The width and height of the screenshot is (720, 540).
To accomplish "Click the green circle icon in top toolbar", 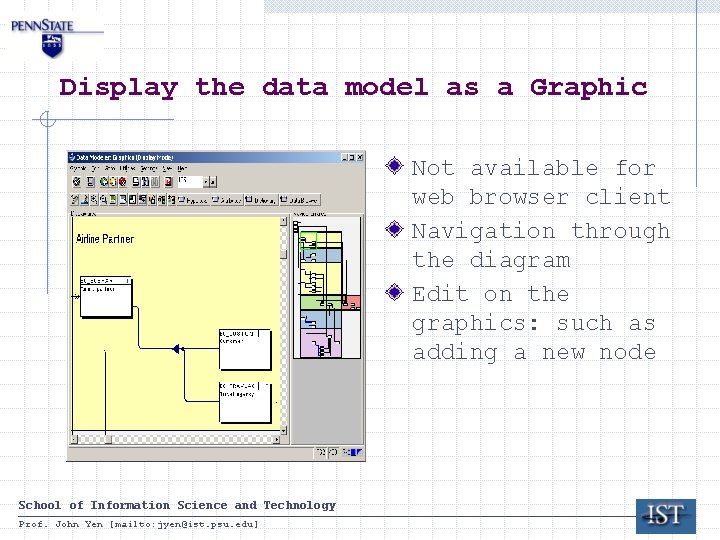I will tap(103, 182).
